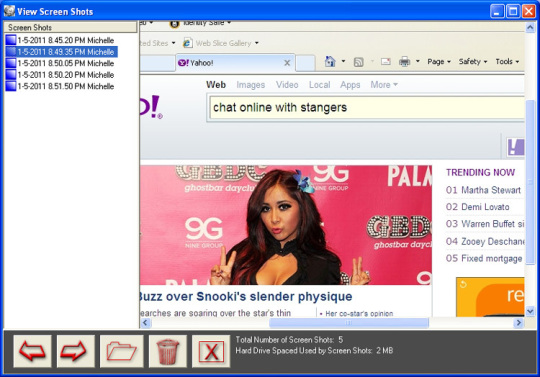Click the purple Y! icon on right
The image size is (540, 377).
coord(516,147)
